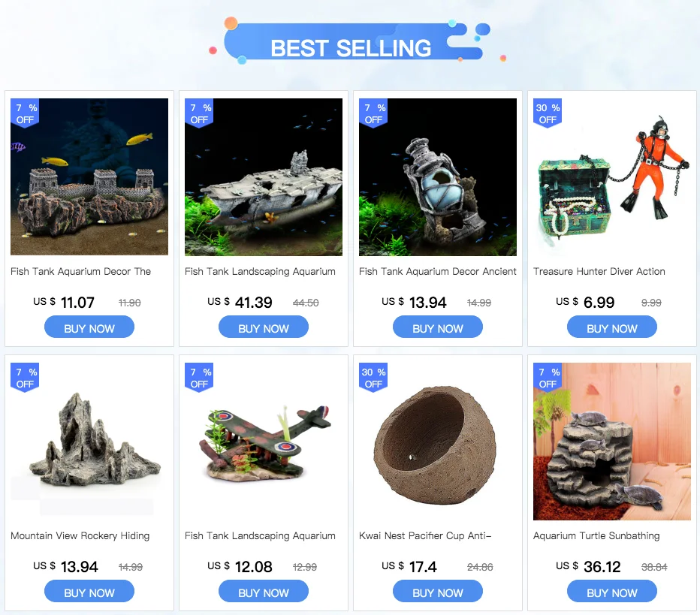Buy the US $36.12 turtle sunbathing platform
The height and width of the screenshot is (615, 700).
[x=611, y=592]
